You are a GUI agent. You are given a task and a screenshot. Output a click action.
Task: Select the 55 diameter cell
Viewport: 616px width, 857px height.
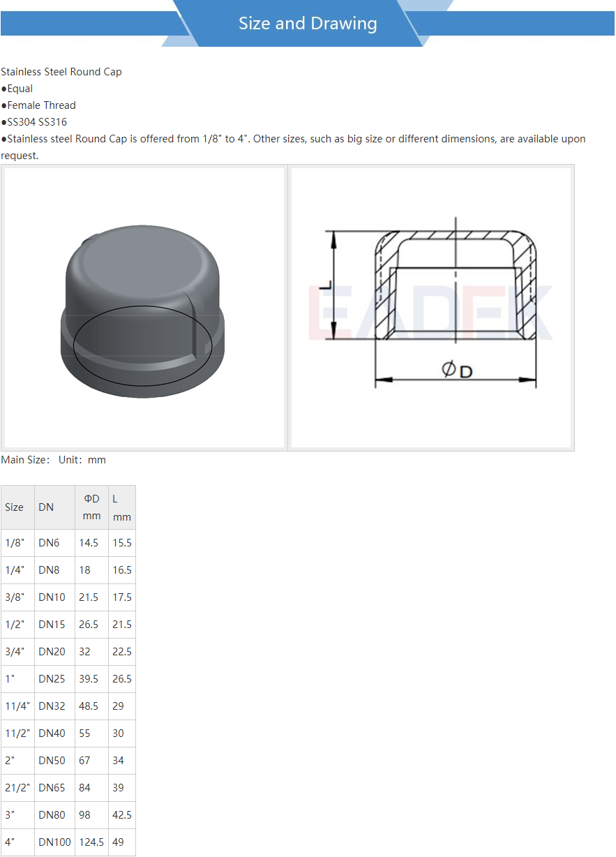point(92,733)
